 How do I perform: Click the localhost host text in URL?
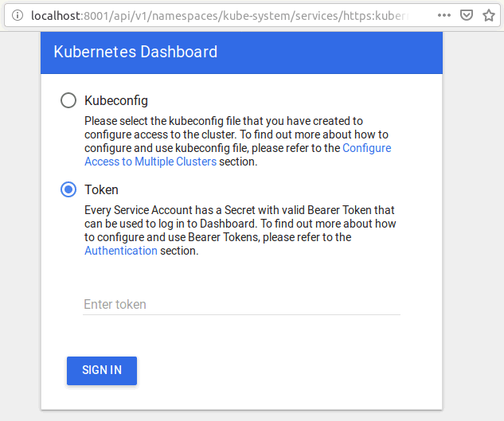click(58, 15)
